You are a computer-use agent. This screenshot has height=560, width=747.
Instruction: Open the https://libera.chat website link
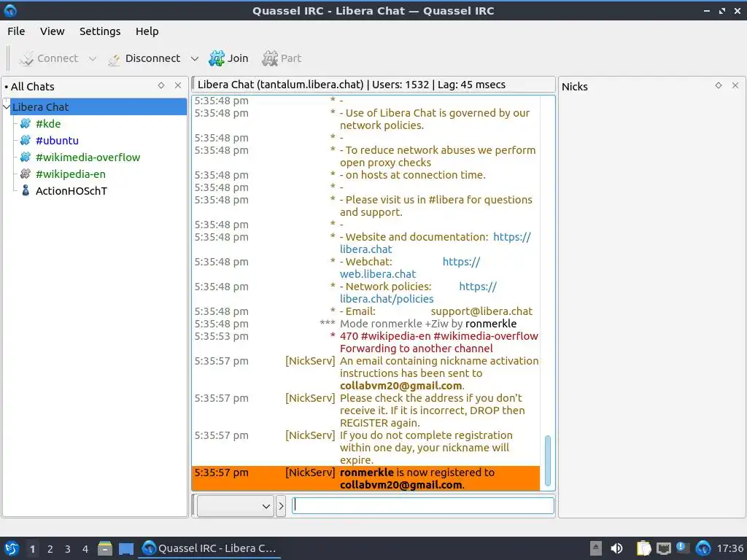click(x=511, y=237)
